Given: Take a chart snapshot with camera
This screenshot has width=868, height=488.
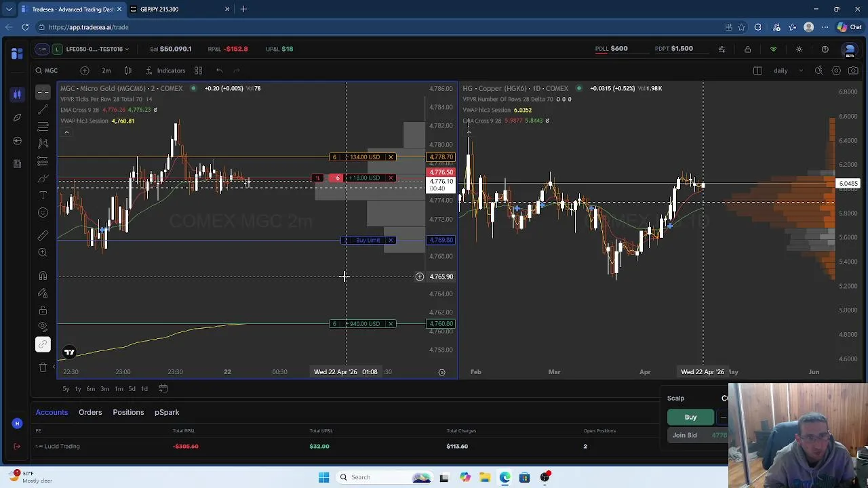Looking at the screenshot, I should click(854, 70).
